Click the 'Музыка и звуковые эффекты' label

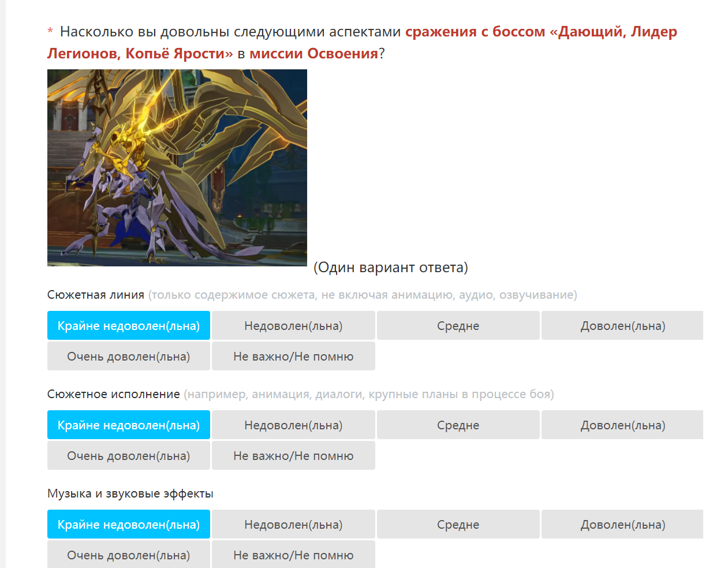coord(130,493)
